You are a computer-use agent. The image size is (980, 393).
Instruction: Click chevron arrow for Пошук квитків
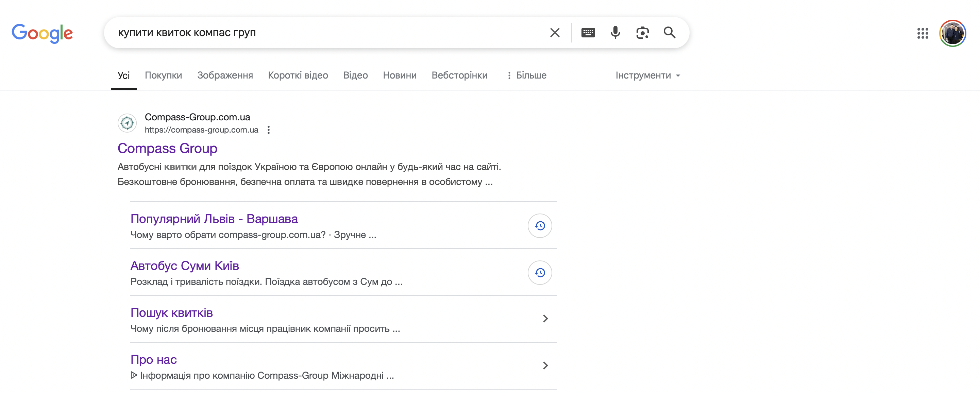pyautogui.click(x=545, y=319)
